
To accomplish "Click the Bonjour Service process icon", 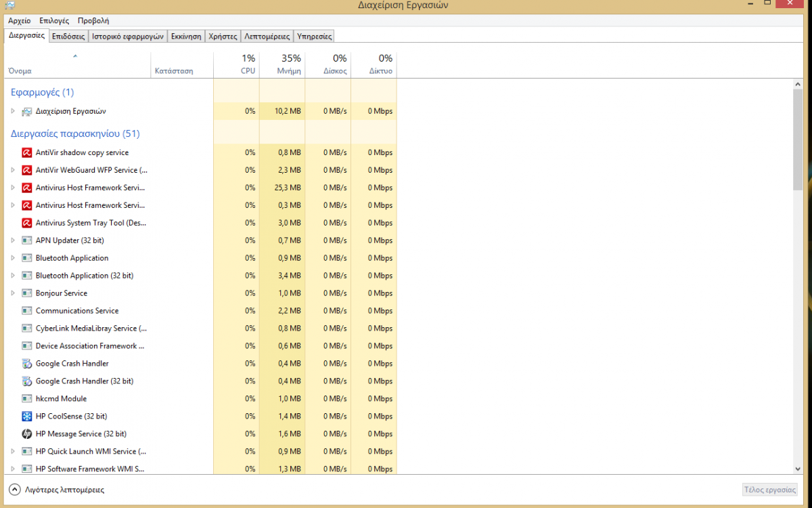I will (27, 293).
